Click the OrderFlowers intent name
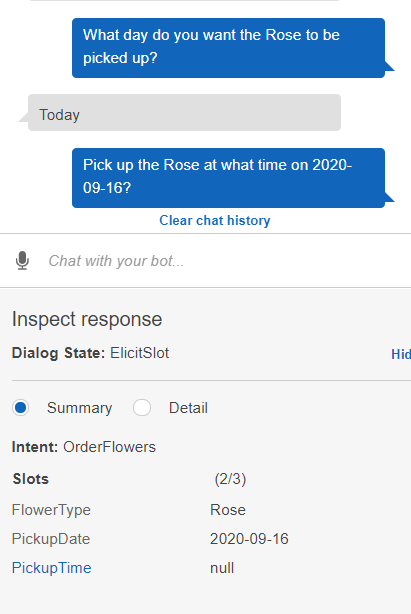The width and height of the screenshot is (411, 614). pos(110,447)
